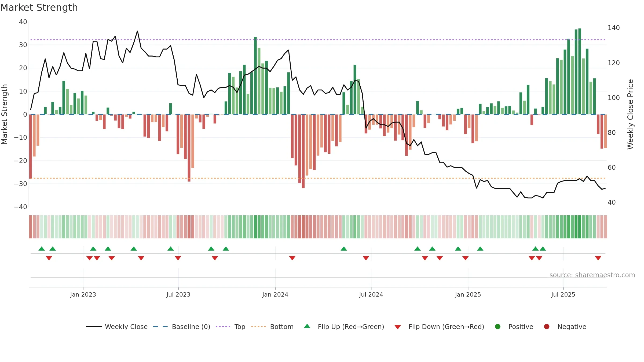Click the 100 tick on the right price axis
644x362 pixels.
pos(614,98)
